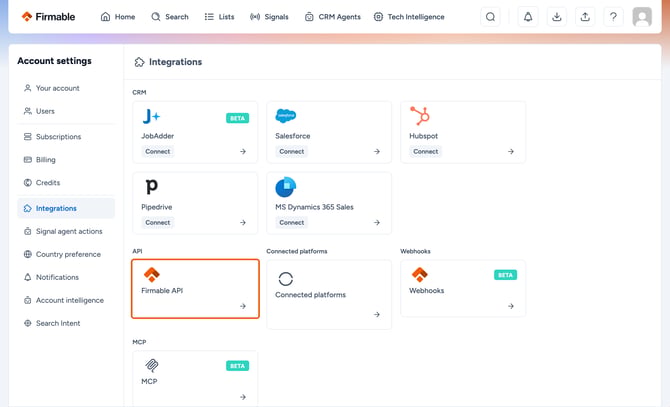Screen dimensions: 670x407
Task: Click the BETA badge on Webhooks card
Action: pos(505,275)
